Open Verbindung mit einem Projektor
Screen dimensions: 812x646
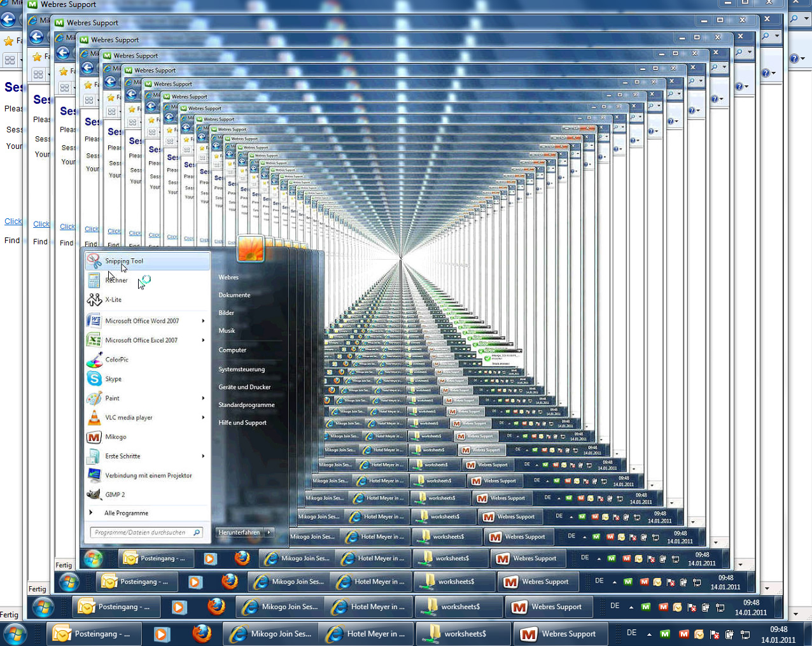point(147,475)
